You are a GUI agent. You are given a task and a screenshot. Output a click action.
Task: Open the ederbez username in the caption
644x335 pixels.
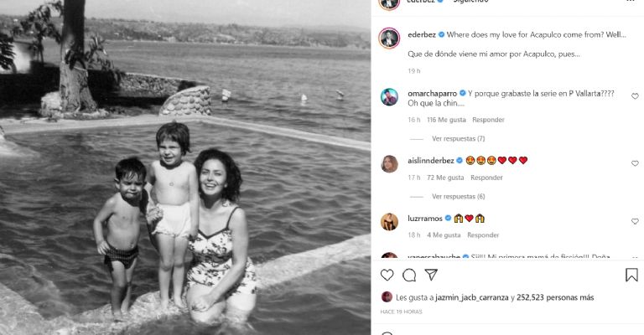coord(422,35)
